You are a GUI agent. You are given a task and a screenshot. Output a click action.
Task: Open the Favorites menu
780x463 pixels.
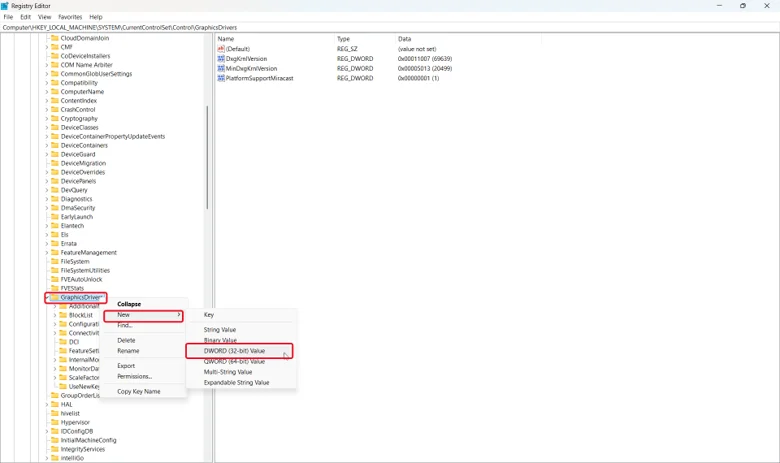(x=70, y=17)
